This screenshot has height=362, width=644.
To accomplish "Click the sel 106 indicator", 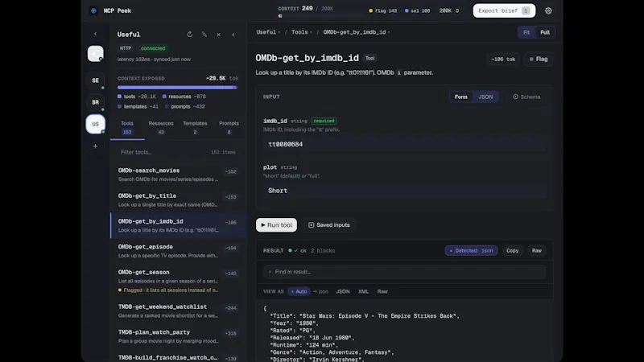I will [x=417, y=10].
